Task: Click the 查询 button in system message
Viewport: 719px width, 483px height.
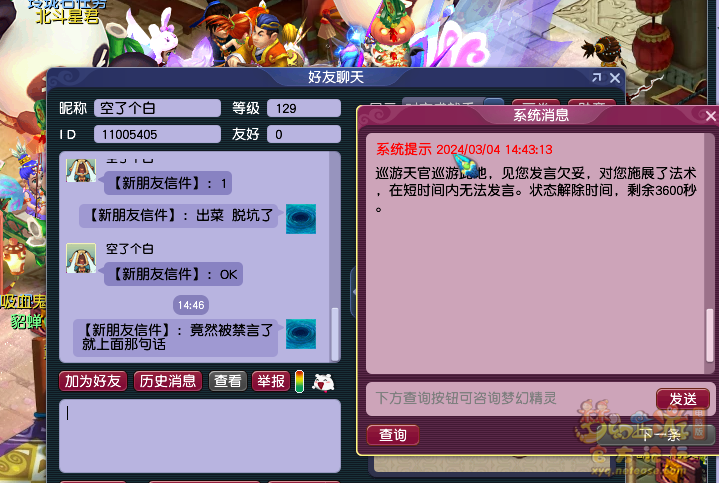Action: [393, 434]
